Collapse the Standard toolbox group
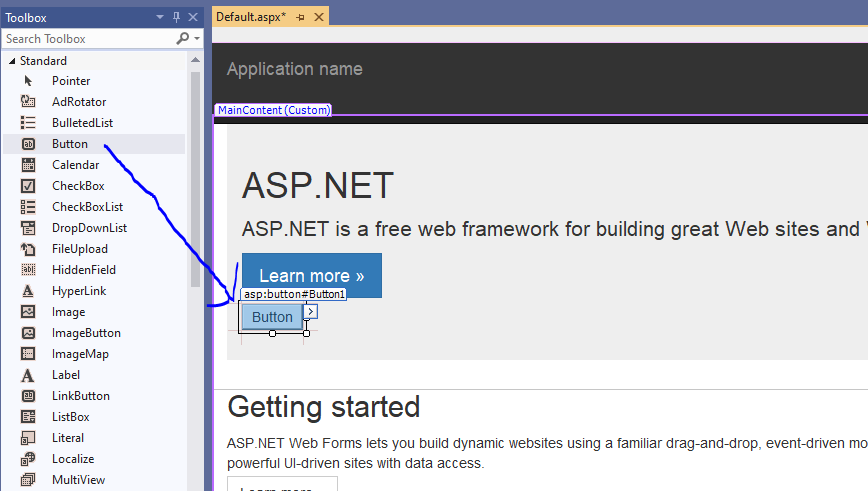868x491 pixels. (12, 61)
